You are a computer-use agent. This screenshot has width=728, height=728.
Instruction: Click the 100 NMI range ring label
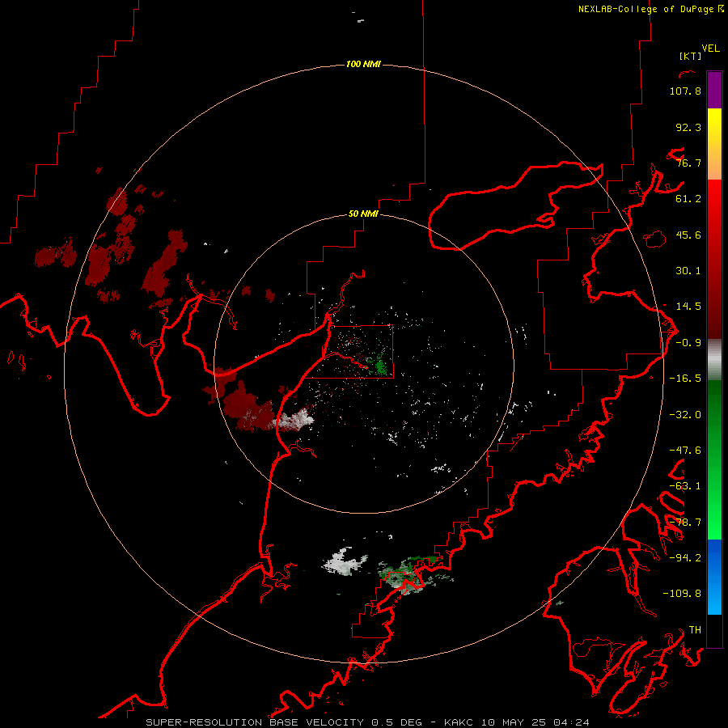click(x=363, y=64)
